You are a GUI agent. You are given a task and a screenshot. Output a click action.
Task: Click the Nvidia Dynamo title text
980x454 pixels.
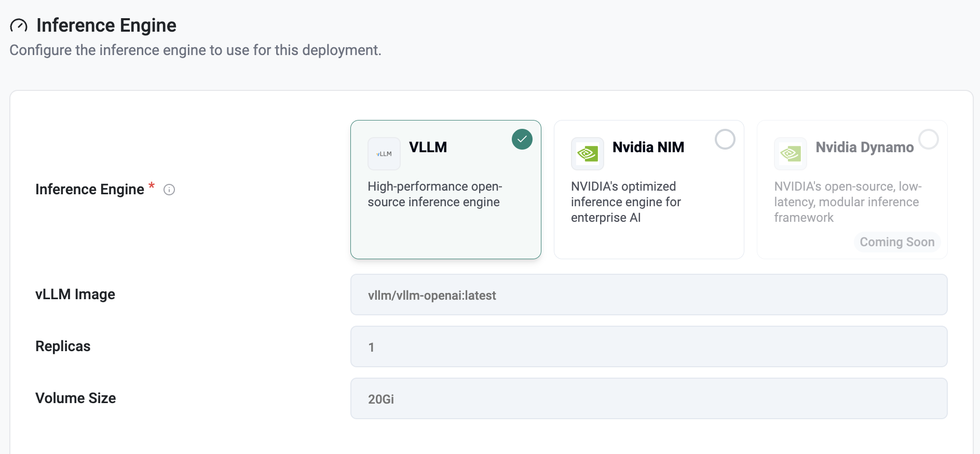click(x=864, y=148)
